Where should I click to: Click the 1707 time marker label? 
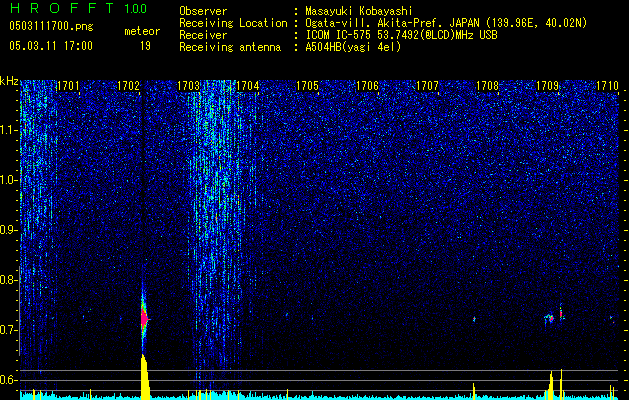tap(427, 86)
